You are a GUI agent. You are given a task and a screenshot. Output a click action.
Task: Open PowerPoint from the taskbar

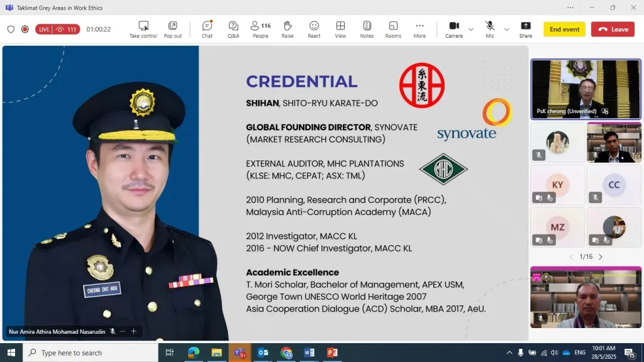[x=332, y=353]
